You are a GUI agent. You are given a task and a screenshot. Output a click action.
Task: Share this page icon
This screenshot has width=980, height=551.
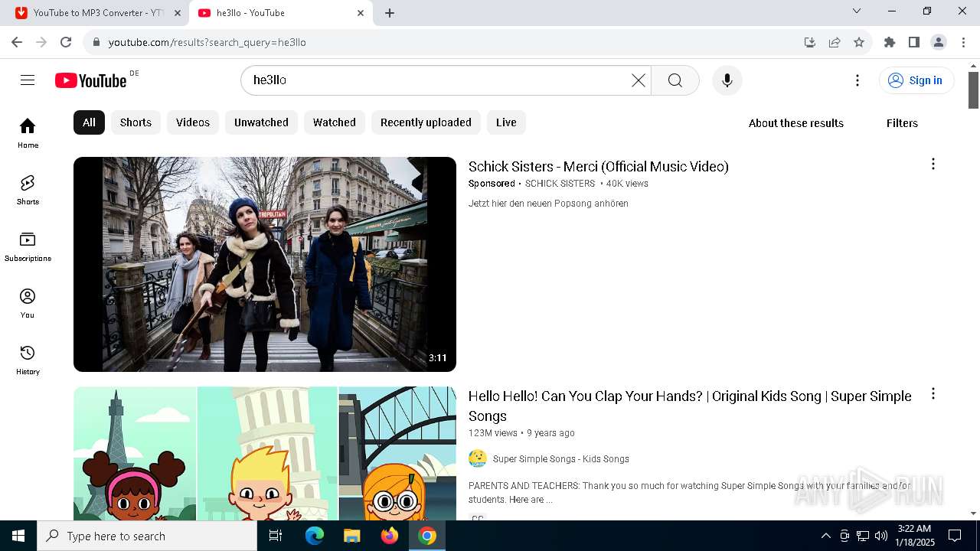pos(835,42)
